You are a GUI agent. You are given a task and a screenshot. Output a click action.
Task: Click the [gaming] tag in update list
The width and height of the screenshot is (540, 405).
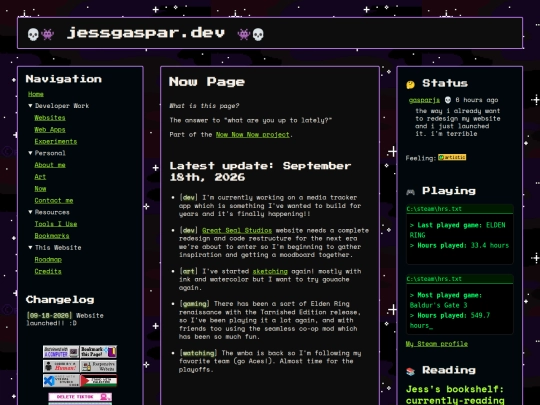[194, 304]
